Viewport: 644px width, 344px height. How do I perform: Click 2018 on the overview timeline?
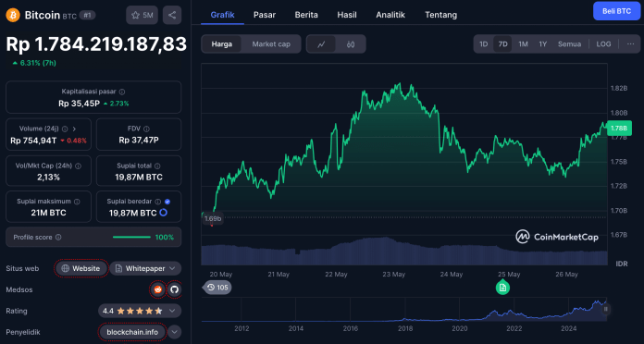tap(405, 328)
